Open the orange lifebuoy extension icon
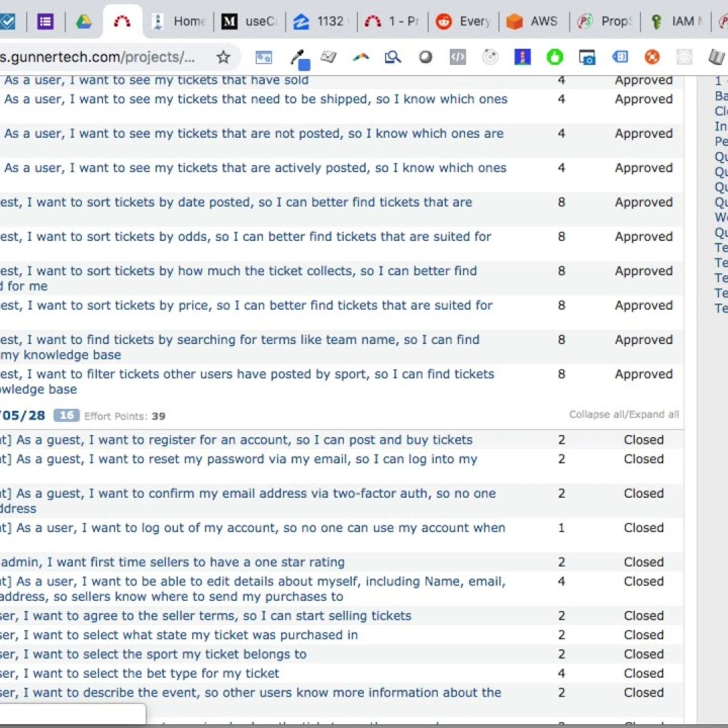 [652, 57]
